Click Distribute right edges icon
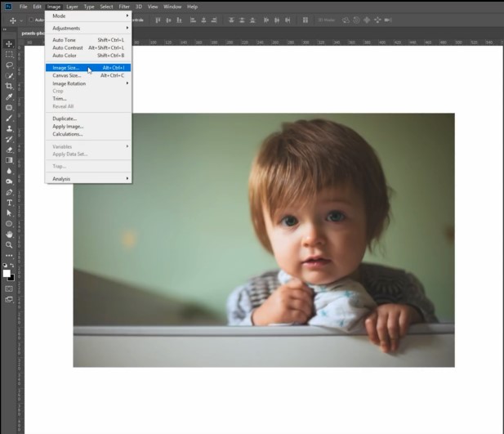The width and height of the screenshot is (504, 434). tap(288, 20)
